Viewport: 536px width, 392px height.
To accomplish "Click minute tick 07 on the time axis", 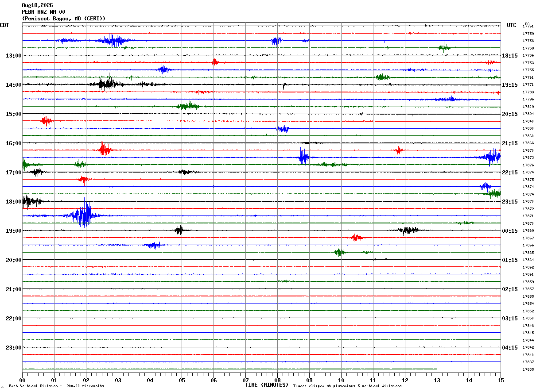I will (x=245, y=380).
